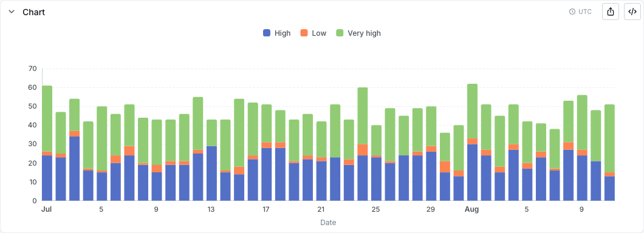
Task: Click the "Low" legend label
Action: (319, 33)
